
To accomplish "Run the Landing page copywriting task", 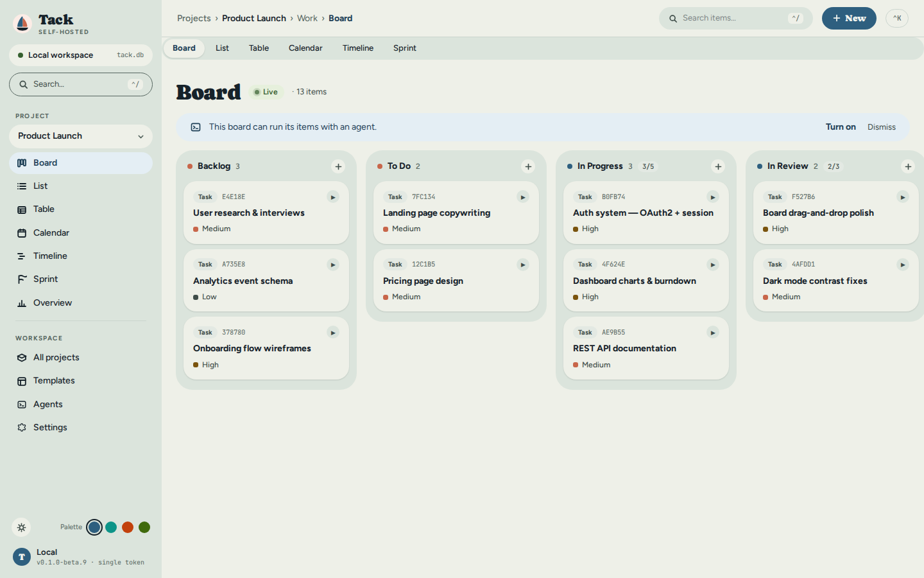I will pyautogui.click(x=523, y=197).
